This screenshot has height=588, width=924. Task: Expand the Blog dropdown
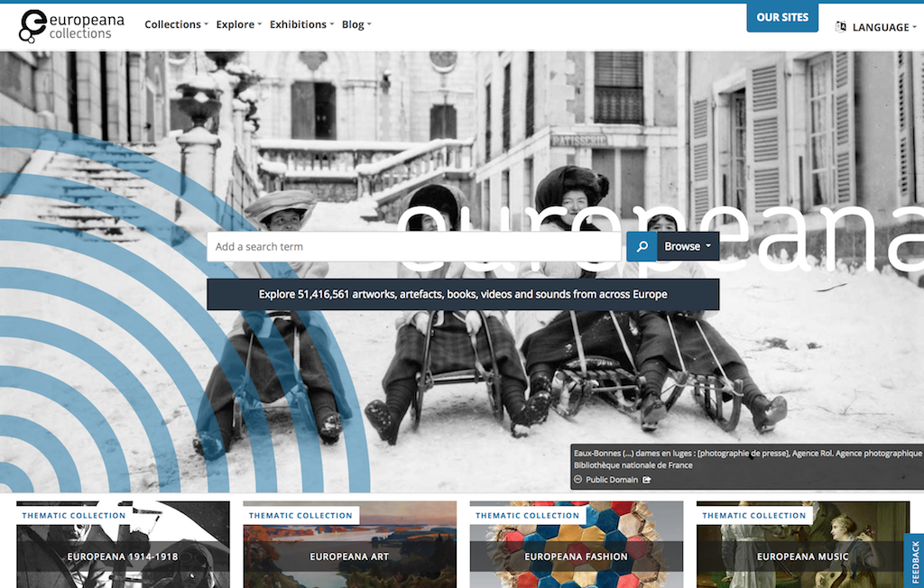pyautogui.click(x=356, y=24)
